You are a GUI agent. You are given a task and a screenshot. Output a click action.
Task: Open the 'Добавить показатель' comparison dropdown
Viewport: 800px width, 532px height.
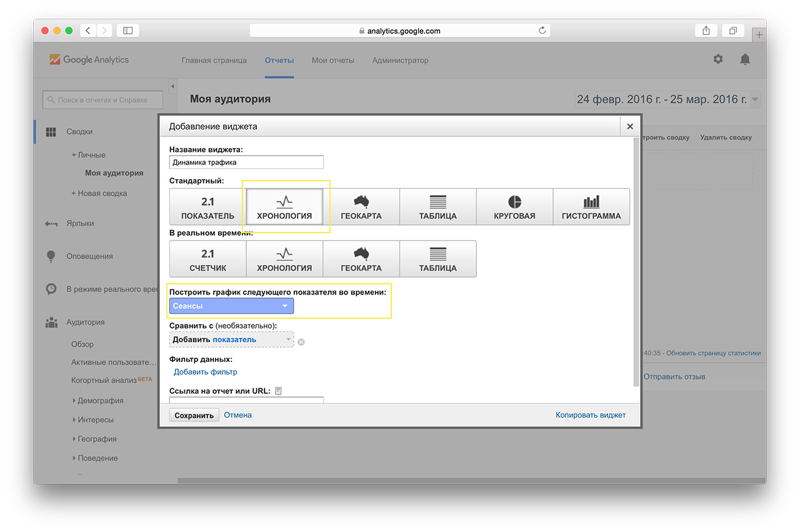coord(231,339)
